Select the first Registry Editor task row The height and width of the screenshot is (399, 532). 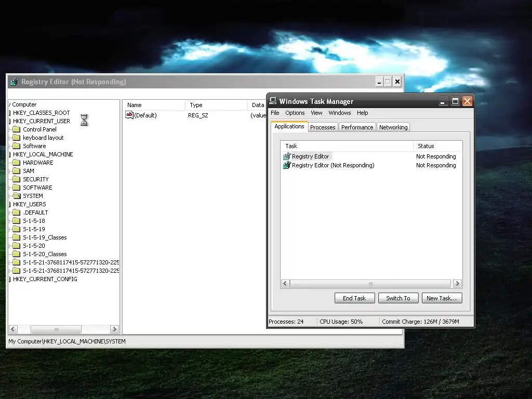pos(372,156)
